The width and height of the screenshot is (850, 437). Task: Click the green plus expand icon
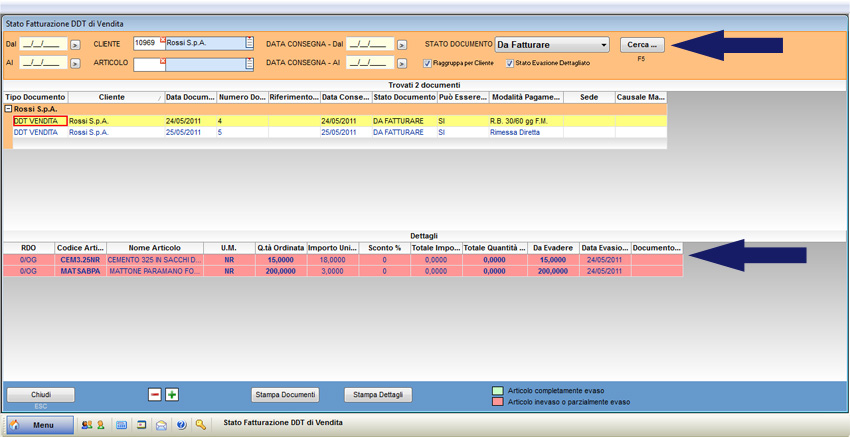click(x=171, y=395)
